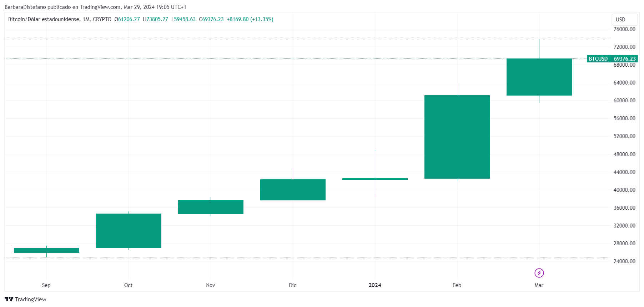Click the low value L59458.63

tap(183, 19)
